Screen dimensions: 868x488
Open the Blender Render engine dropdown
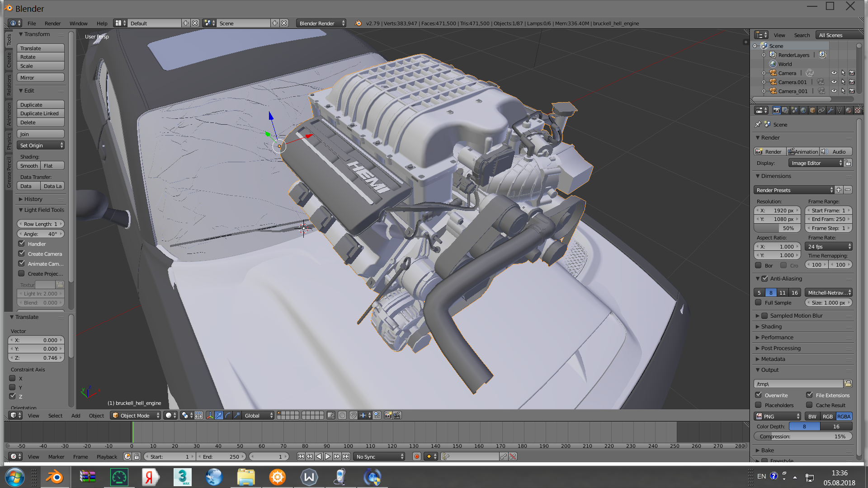(321, 23)
